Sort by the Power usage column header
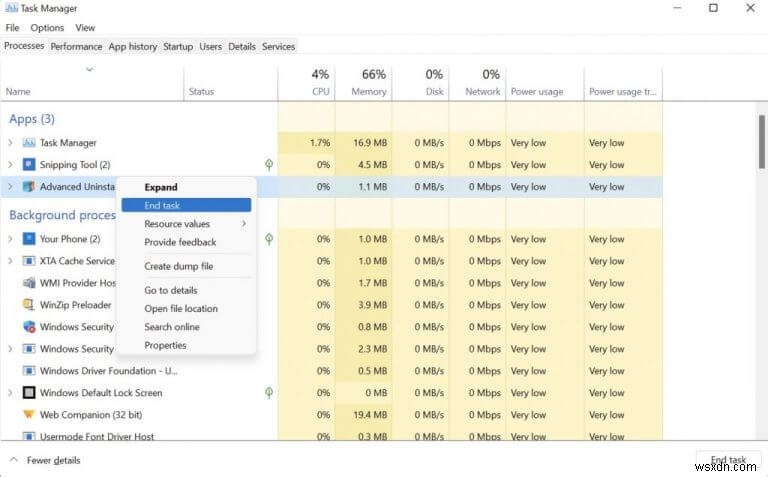Screen dimensions: 768x477 click(x=545, y=82)
